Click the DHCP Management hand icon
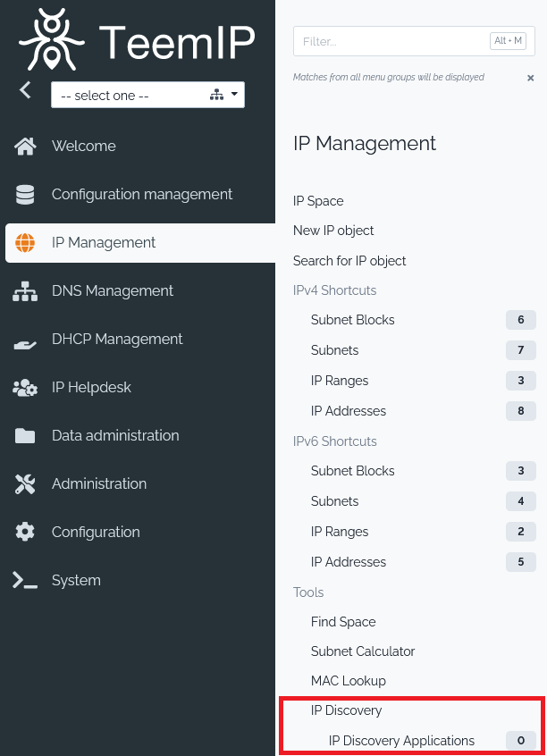The width and height of the screenshot is (547, 756). coord(25,340)
